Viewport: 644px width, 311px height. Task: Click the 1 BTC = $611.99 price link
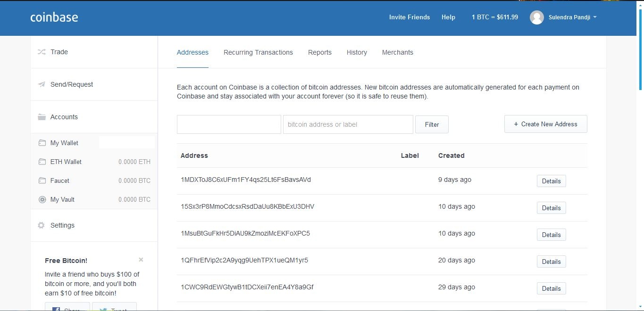click(495, 17)
